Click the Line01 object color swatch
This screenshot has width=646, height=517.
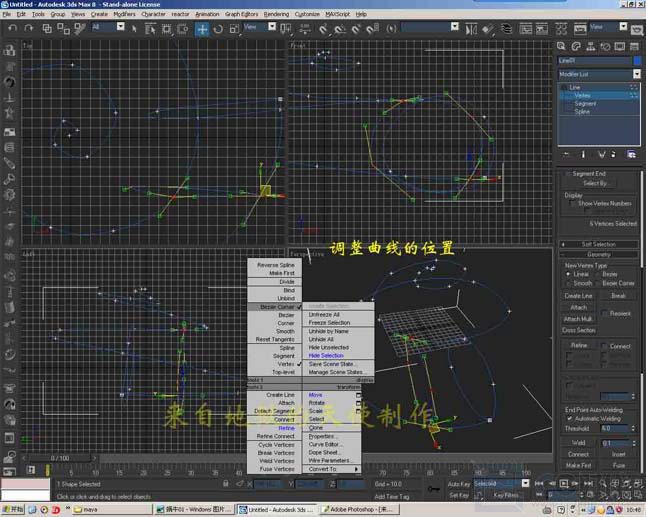[637, 61]
